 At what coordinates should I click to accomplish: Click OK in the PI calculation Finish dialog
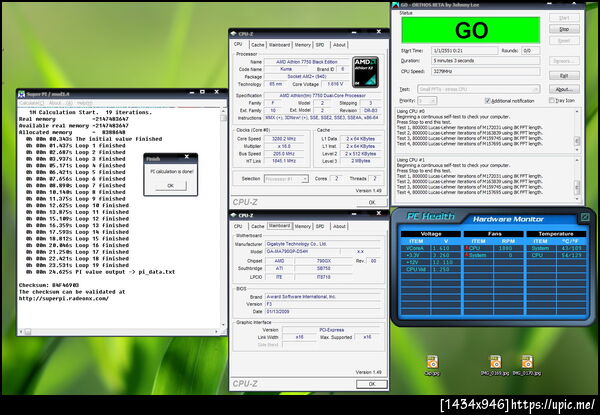pos(171,186)
